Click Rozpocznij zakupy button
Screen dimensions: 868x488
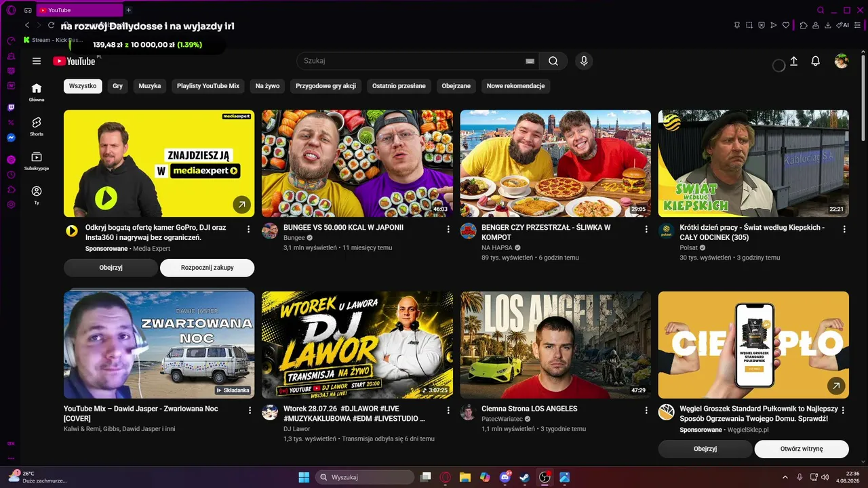(x=208, y=268)
